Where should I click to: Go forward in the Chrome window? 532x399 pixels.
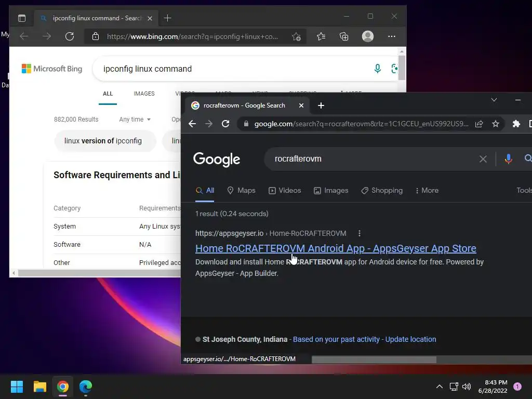click(x=209, y=124)
